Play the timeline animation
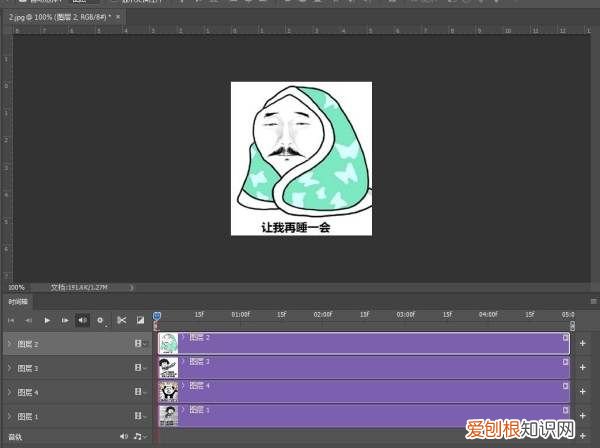This screenshot has width=600, height=448. click(x=47, y=320)
